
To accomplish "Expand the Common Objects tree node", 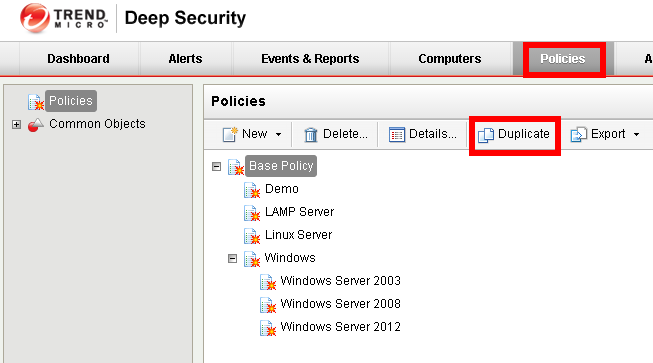I will click(x=16, y=124).
